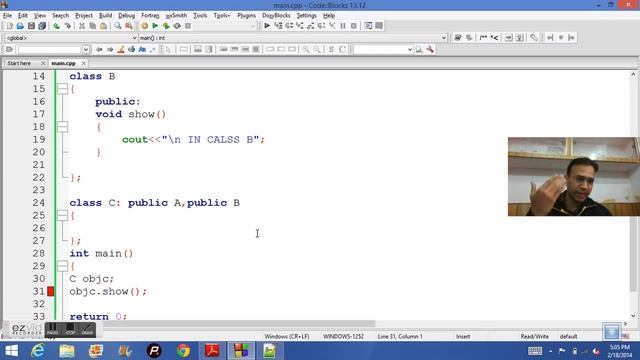Viewport: 640px width, 360px height.
Task: Open Internet Explorer from taskbar
Action: tap(38, 351)
